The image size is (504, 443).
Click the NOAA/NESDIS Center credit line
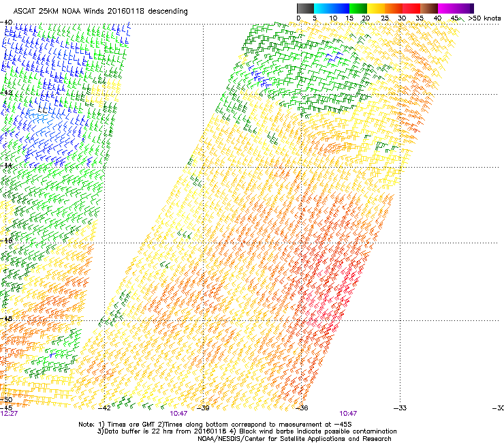click(x=294, y=439)
